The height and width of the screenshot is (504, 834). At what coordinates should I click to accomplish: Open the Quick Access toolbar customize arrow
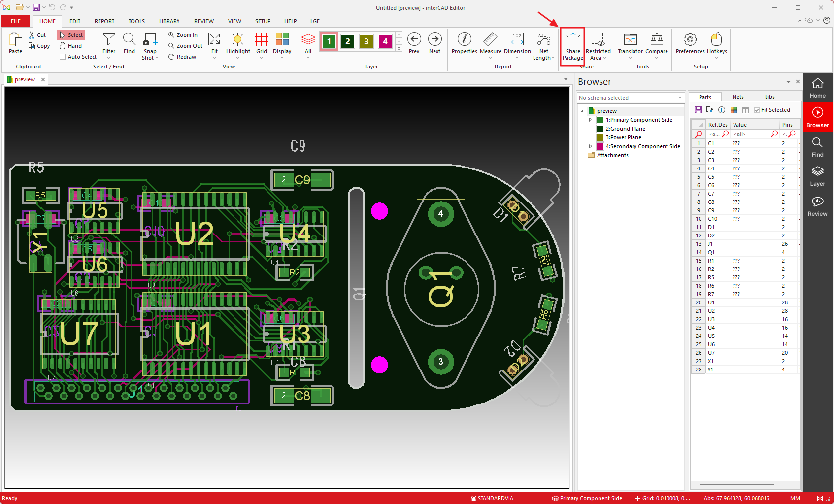click(72, 7)
